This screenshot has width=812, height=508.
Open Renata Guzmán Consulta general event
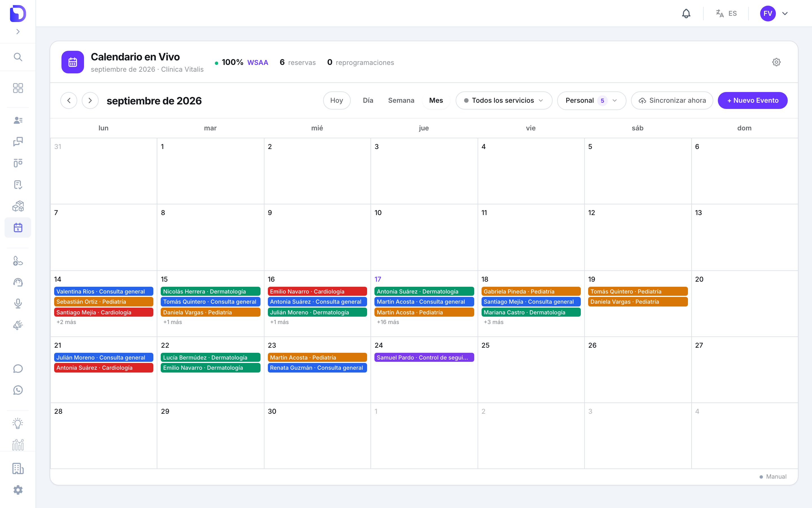[x=317, y=367]
